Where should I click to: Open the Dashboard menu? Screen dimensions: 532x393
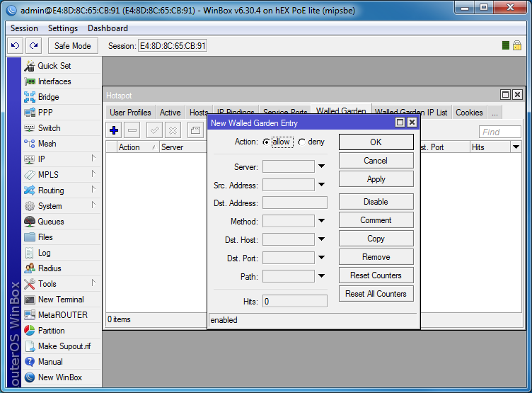click(108, 28)
